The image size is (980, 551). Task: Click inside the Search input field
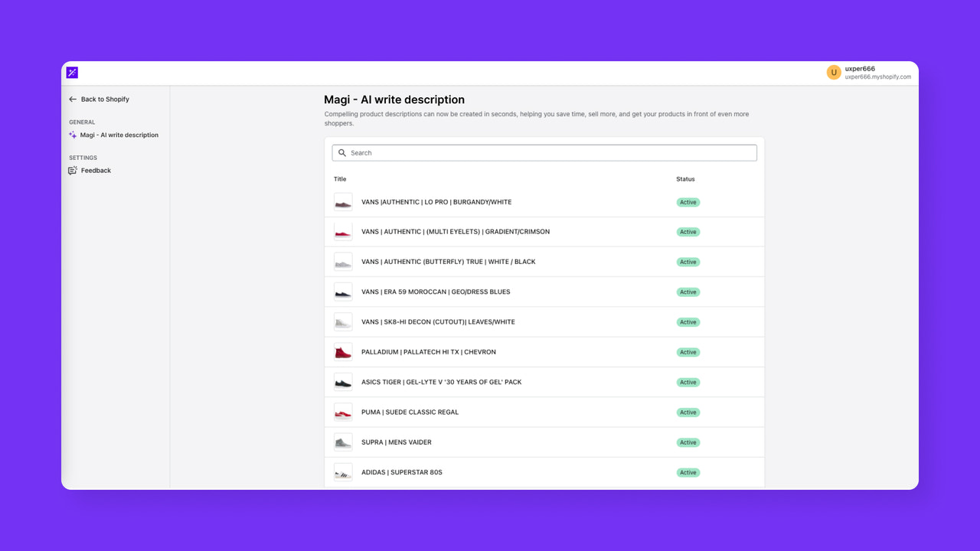pos(544,152)
